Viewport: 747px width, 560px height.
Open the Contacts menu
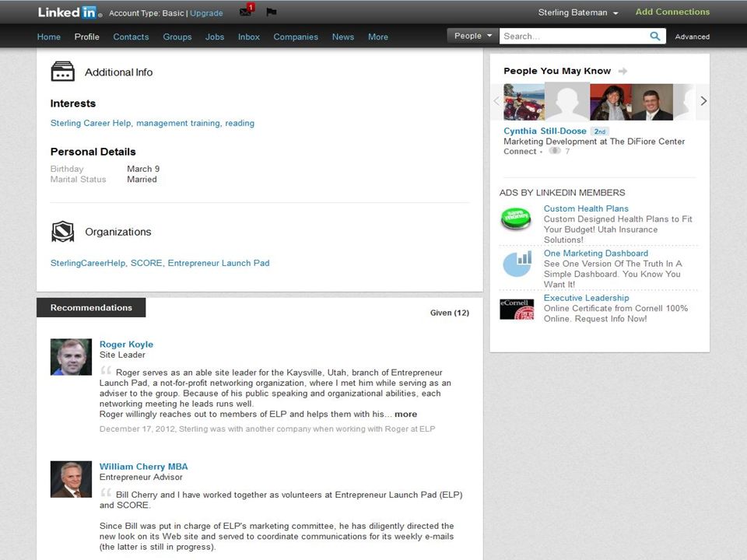click(x=131, y=37)
